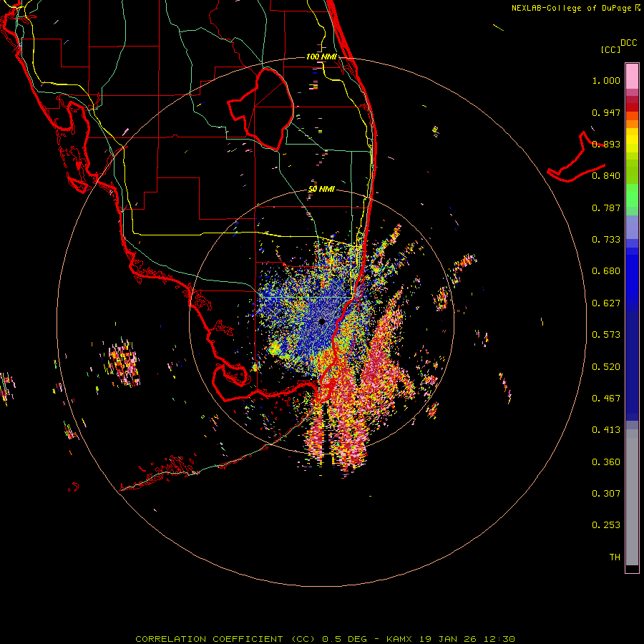Click the 12:30 timestamp in the caption
The image size is (644, 644).
coord(499,639)
